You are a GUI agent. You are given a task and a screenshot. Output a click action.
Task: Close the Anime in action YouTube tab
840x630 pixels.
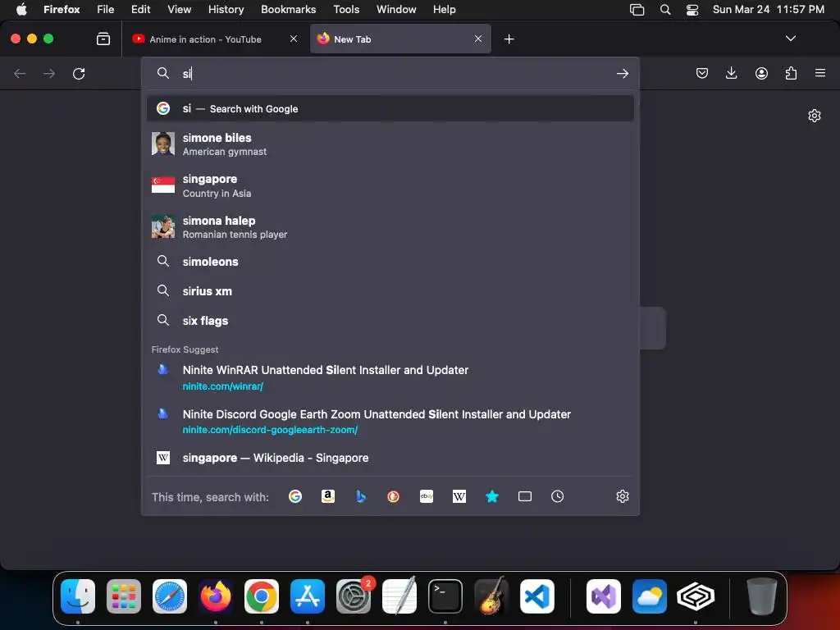[294, 39]
